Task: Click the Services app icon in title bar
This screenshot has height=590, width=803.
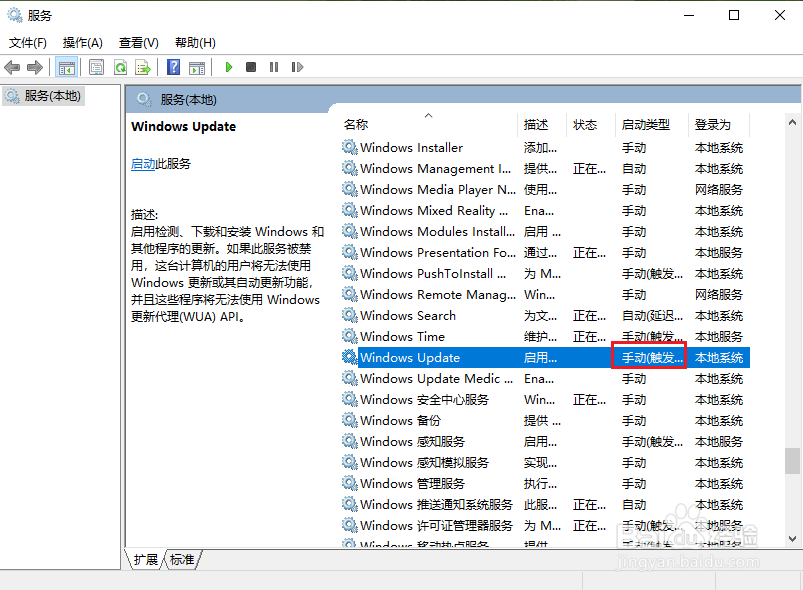Action: pyautogui.click(x=14, y=15)
